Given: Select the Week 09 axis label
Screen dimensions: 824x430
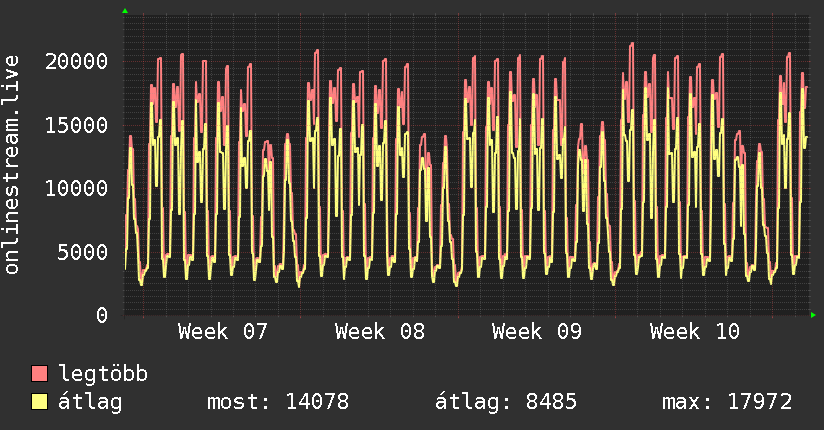Looking at the screenshot, I should (537, 332).
